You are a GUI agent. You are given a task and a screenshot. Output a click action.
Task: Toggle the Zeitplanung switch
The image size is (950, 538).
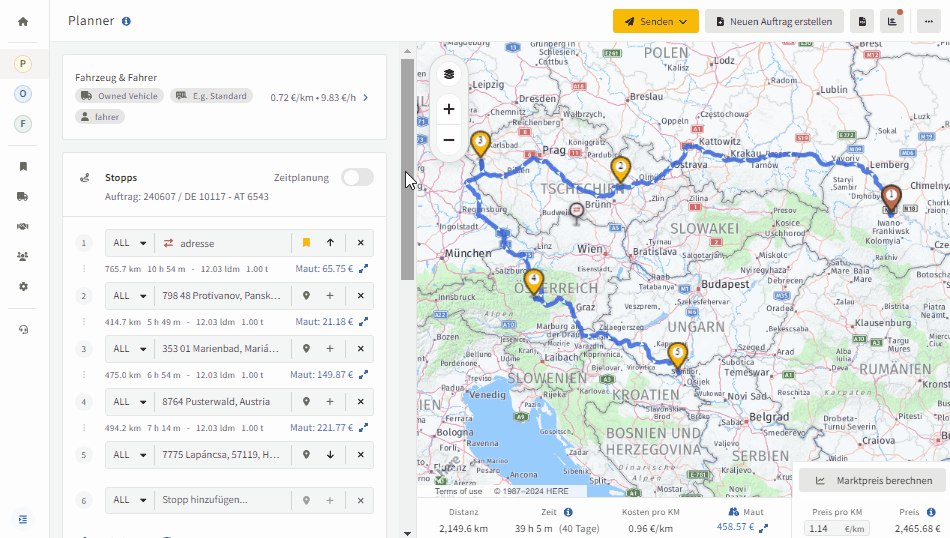coord(357,178)
